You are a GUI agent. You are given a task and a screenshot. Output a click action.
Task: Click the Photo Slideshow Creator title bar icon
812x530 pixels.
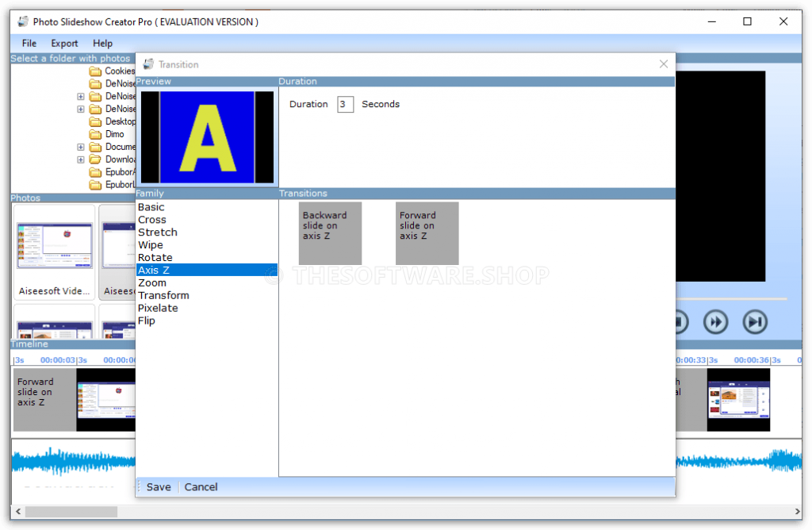tap(21, 21)
